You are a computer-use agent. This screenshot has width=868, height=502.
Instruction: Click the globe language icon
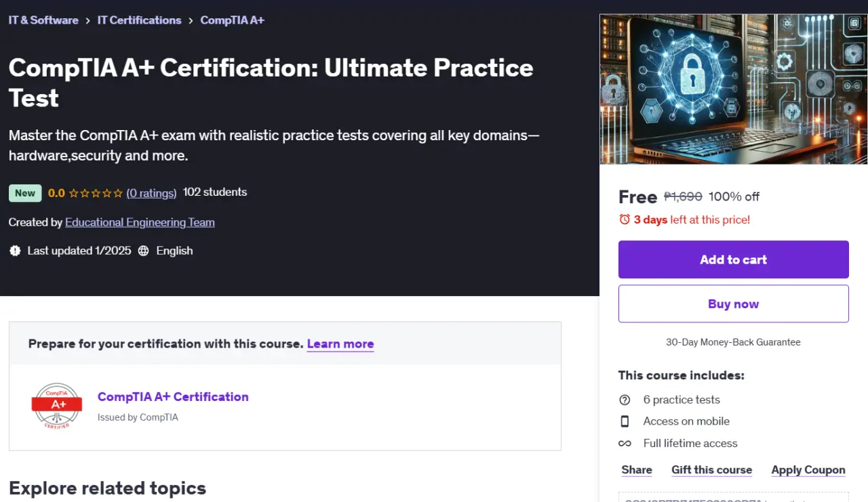coord(144,251)
